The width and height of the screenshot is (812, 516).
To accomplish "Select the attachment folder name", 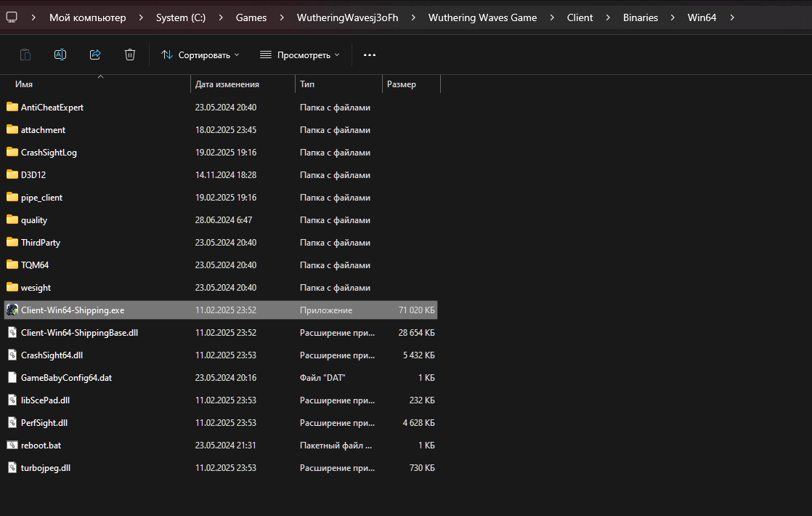I will (x=43, y=130).
